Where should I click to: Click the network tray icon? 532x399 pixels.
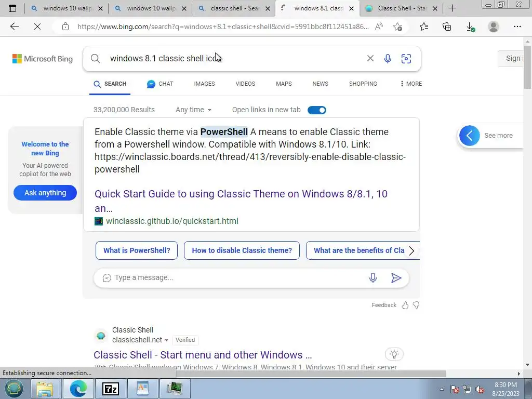click(x=467, y=390)
